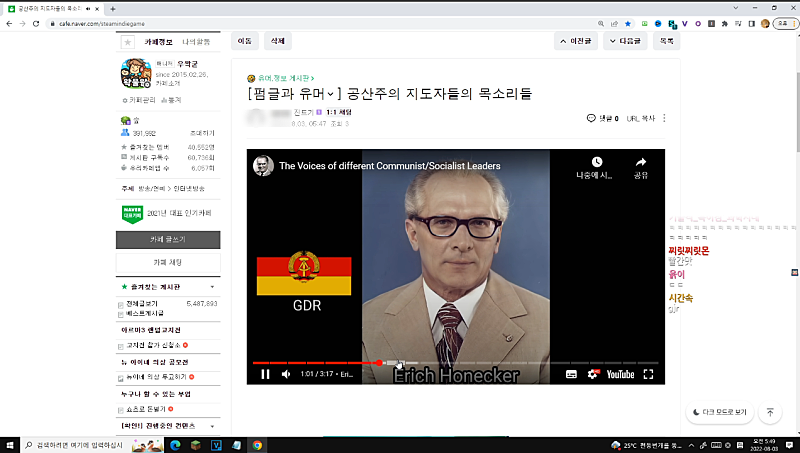Click the scroll-to-top arrow button
Viewport: 800px width, 453px height.
click(770, 412)
